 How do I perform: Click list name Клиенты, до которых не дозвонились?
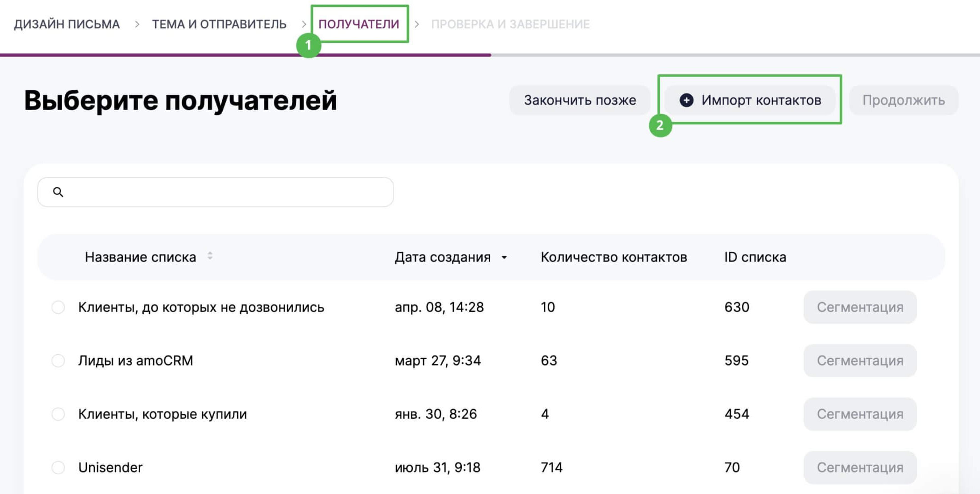[201, 307]
